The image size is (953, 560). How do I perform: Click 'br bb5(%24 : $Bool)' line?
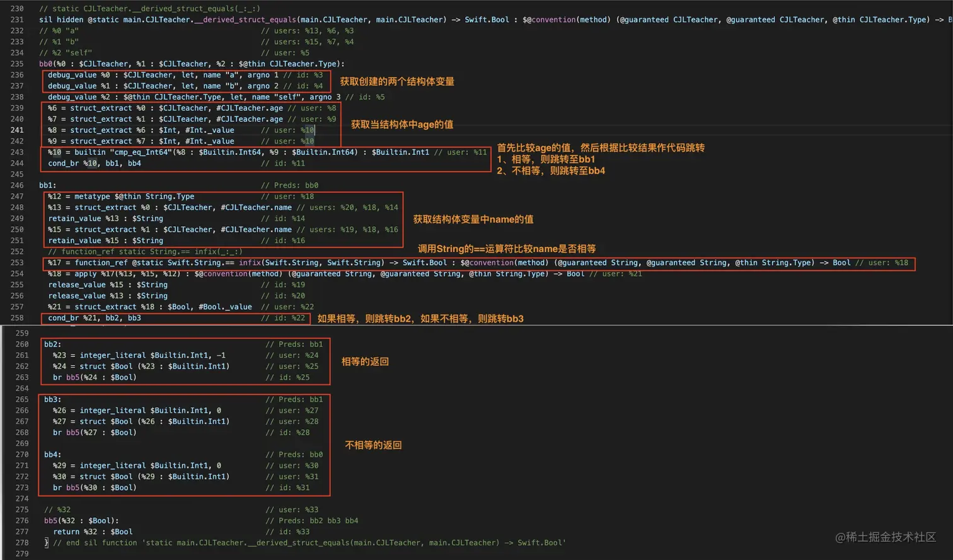(181, 377)
